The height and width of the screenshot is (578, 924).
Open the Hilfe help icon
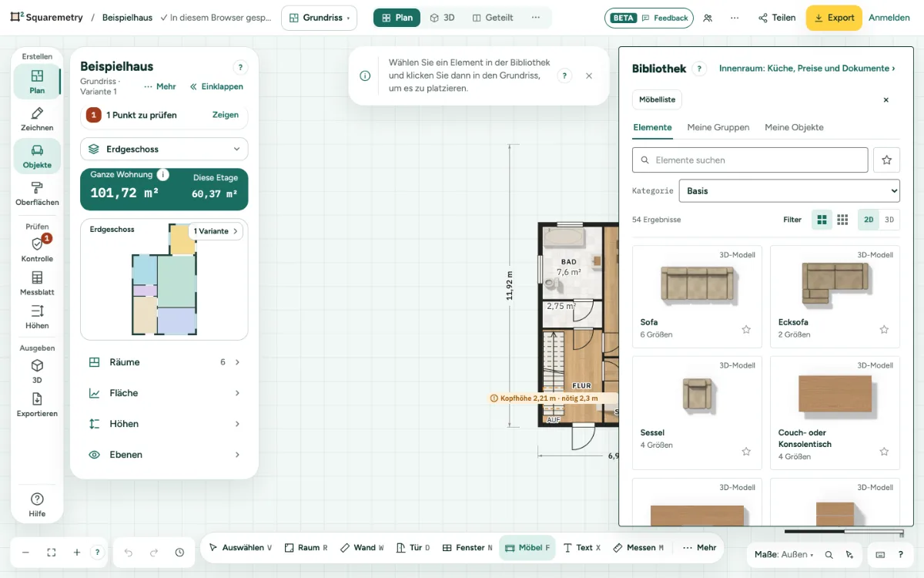(x=37, y=504)
